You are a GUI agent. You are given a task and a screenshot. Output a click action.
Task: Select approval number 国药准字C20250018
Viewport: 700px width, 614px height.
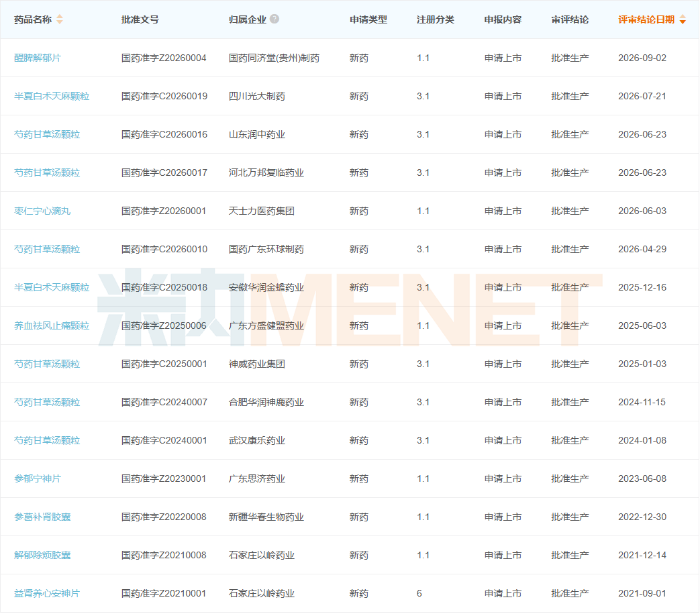[164, 288]
